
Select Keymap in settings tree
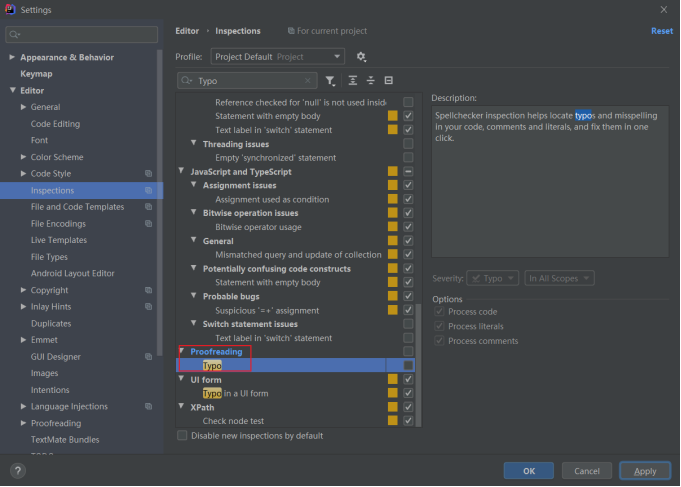[36, 74]
